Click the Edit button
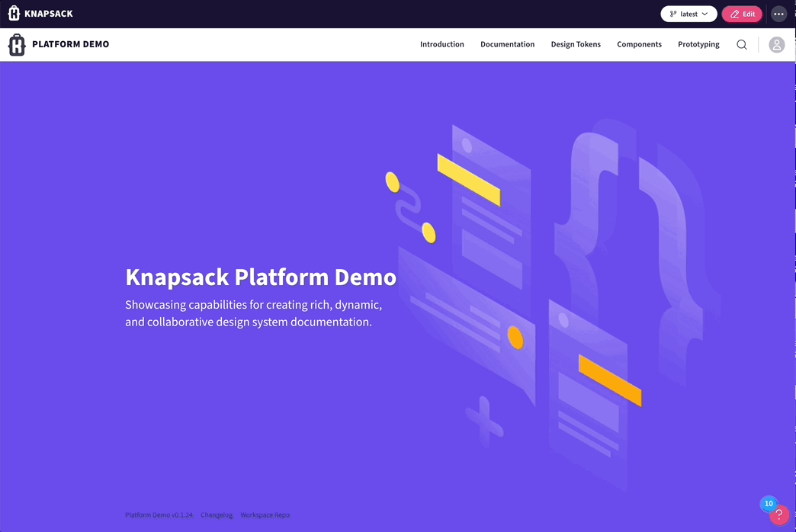 (742, 14)
